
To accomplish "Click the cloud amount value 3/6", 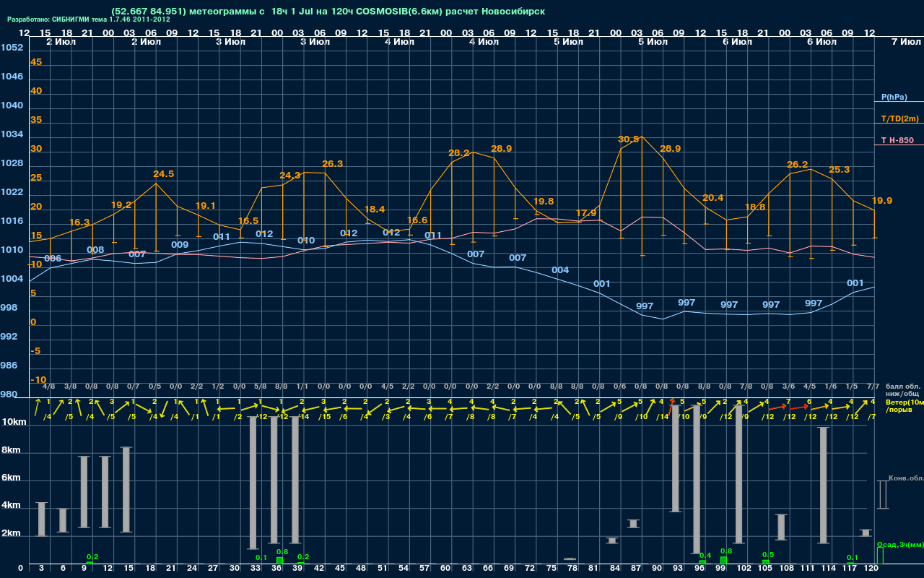I will 789,387.
